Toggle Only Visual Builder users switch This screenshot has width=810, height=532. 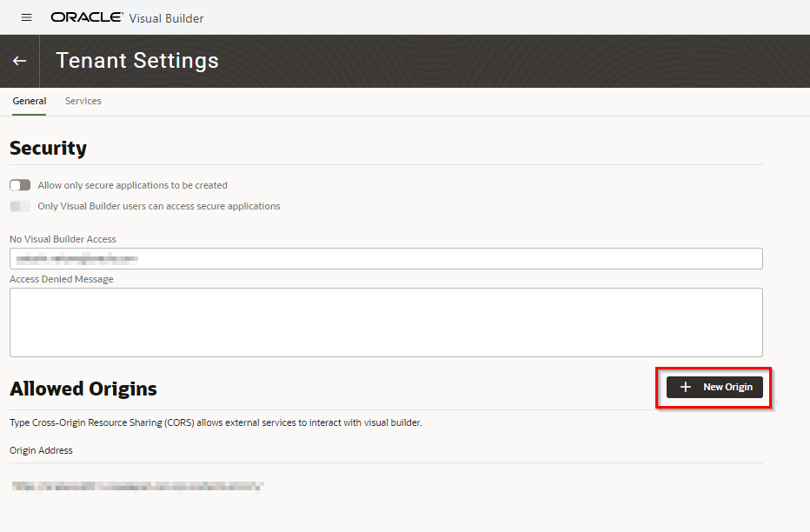click(x=20, y=206)
